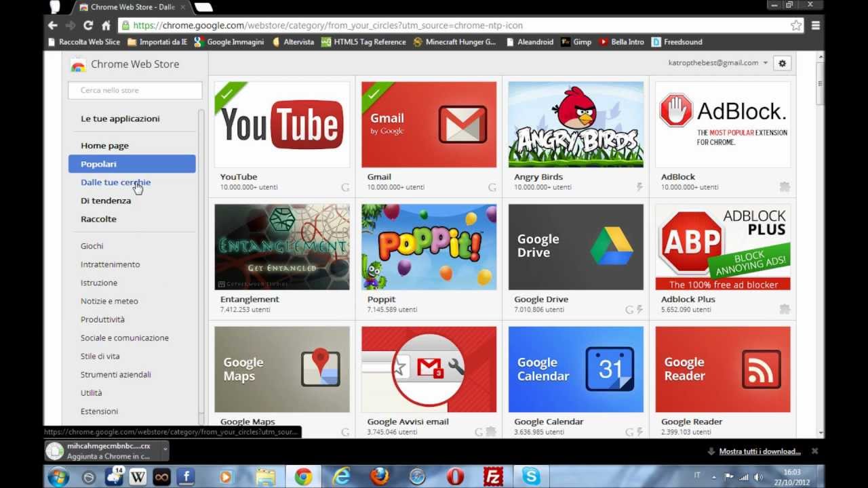Reload the Chrome Web Store page
868x488 pixels.
pyautogui.click(x=88, y=25)
